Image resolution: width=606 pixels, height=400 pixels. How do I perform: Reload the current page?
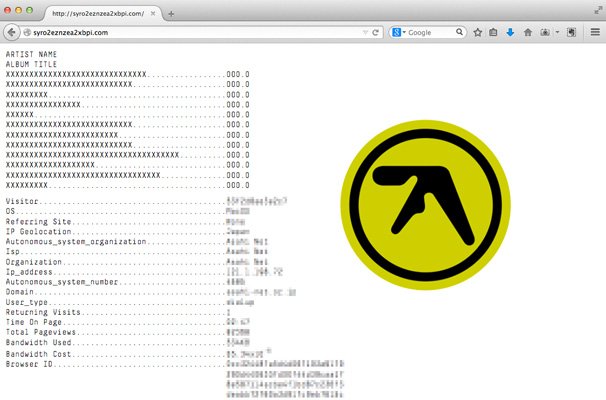[375, 32]
